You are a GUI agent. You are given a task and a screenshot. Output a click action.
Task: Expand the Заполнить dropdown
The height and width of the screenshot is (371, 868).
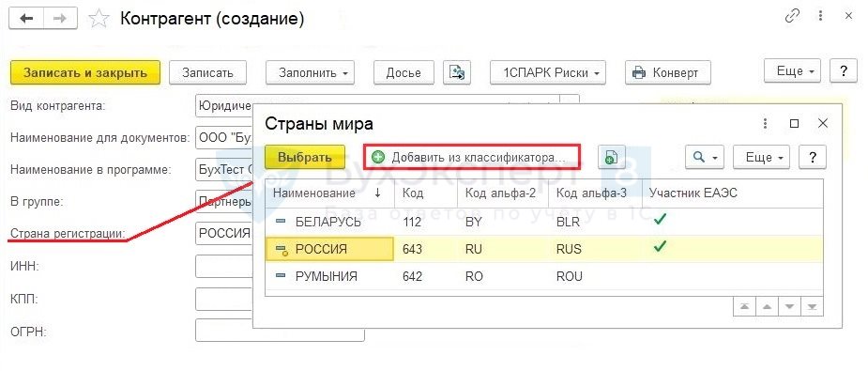pos(310,72)
